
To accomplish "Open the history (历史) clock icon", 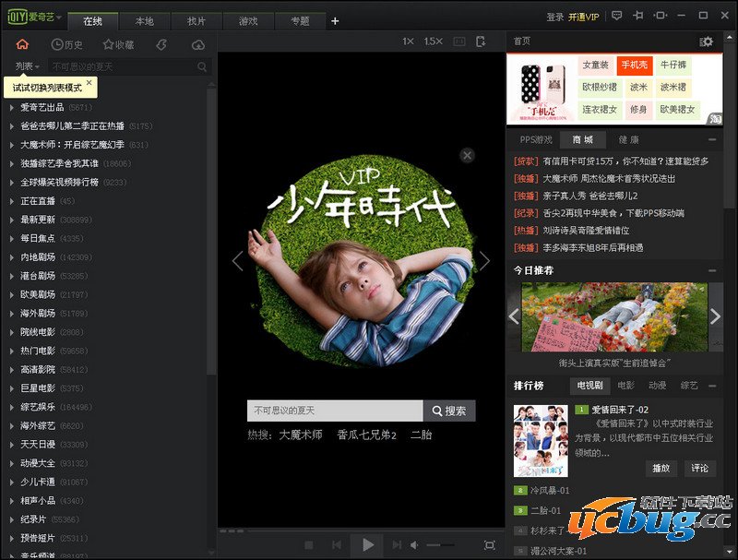I will point(66,44).
